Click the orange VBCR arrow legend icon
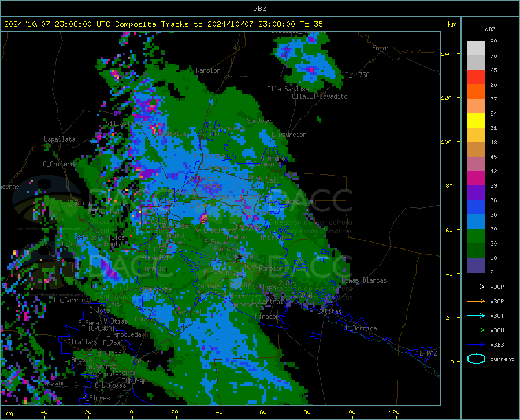 point(476,302)
